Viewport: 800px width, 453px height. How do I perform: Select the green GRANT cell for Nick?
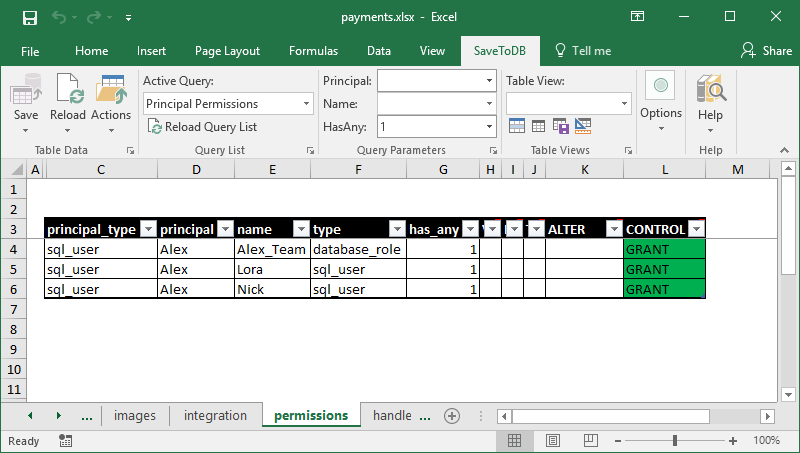coord(664,289)
